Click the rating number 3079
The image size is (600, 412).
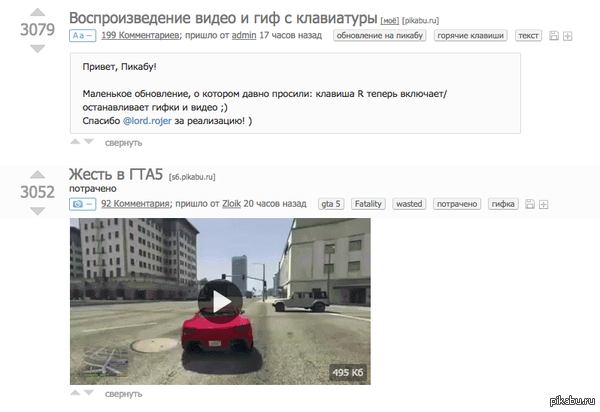(x=38, y=30)
